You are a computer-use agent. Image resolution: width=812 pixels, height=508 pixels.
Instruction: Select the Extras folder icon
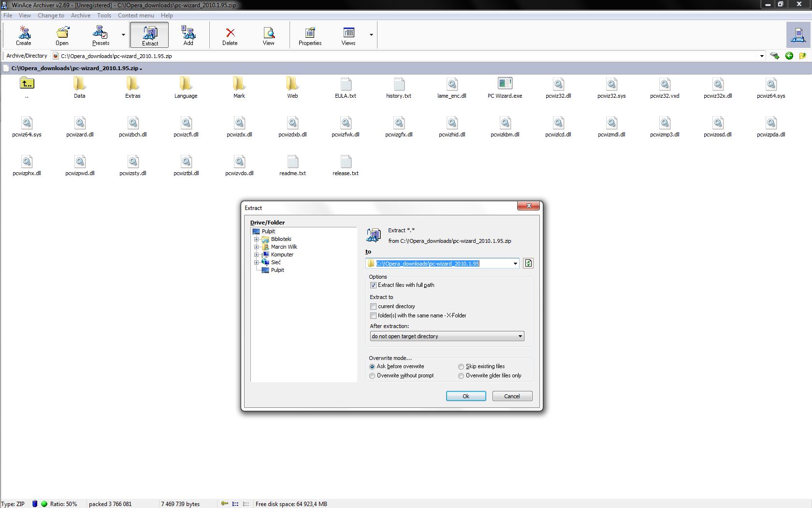(133, 84)
